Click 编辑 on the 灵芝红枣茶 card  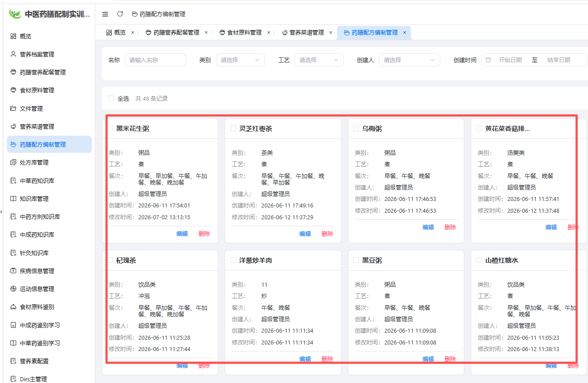305,234
